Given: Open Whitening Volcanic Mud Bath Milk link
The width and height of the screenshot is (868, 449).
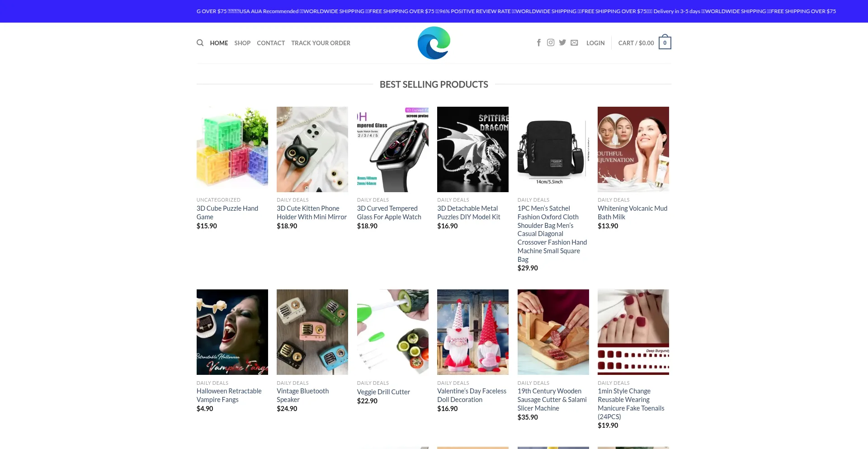Looking at the screenshot, I should click(x=632, y=213).
